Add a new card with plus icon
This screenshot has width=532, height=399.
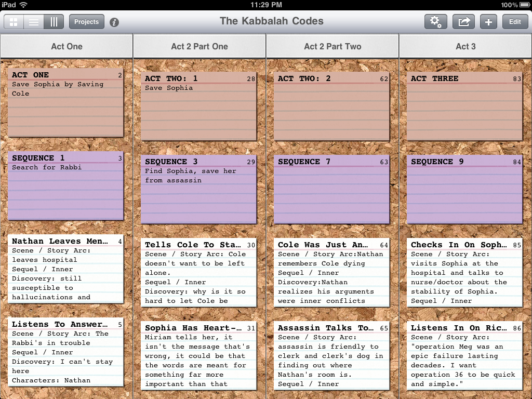[488, 22]
